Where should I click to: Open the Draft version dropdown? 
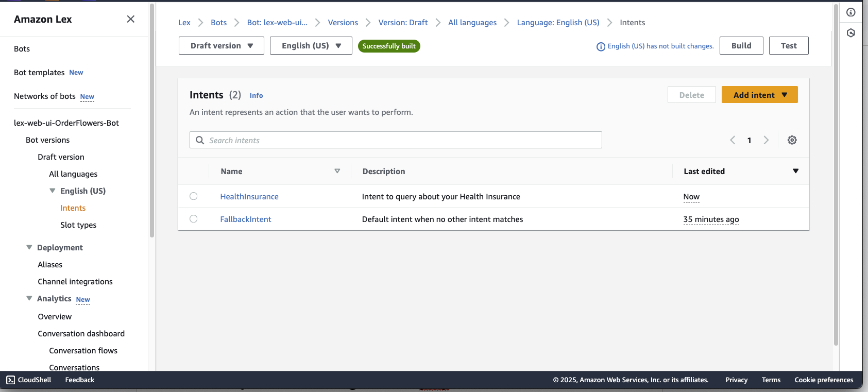[222, 45]
